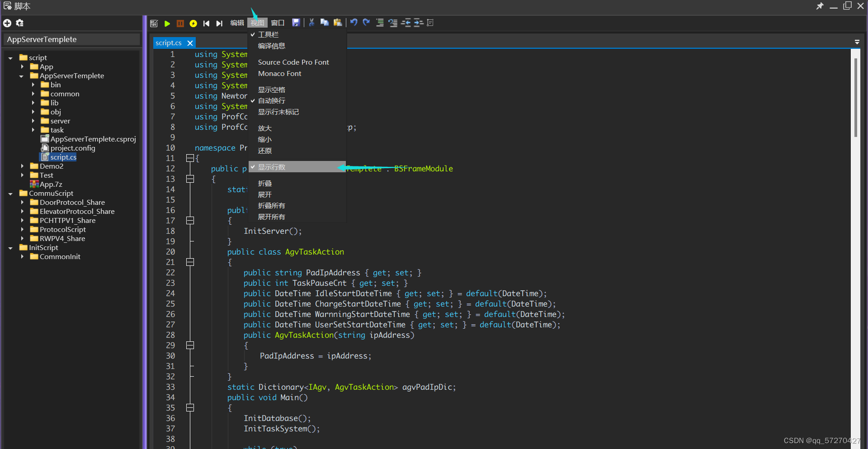The width and height of the screenshot is (868, 449).
Task: Click the yellow lightning quick-run icon
Action: (x=193, y=23)
